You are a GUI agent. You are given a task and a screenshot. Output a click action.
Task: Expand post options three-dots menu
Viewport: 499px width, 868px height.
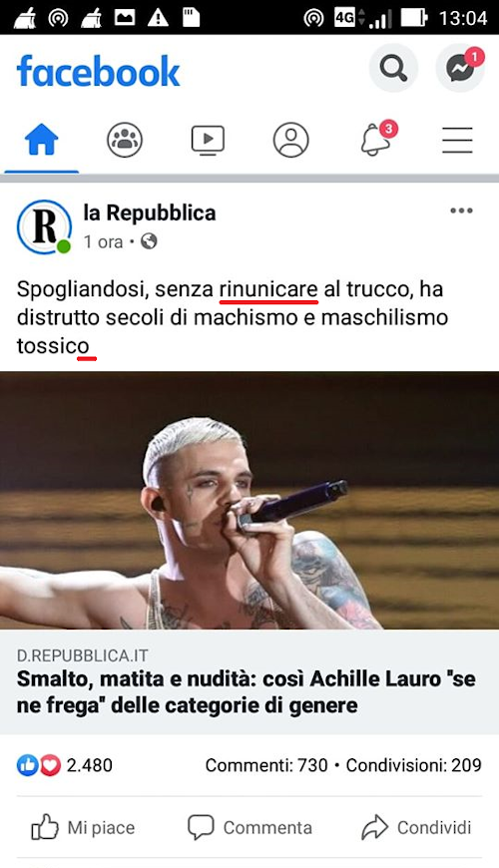461,211
